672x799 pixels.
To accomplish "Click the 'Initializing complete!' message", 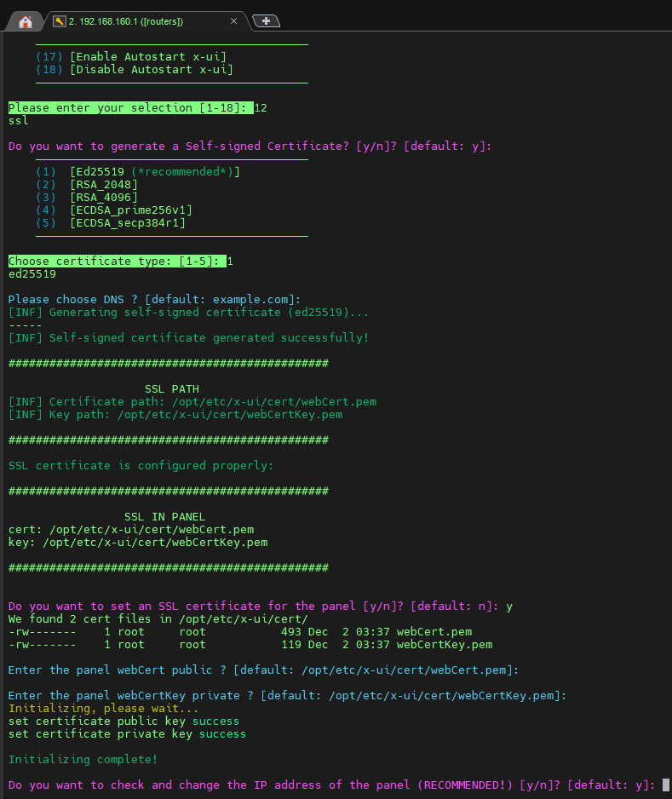I will pos(83,759).
